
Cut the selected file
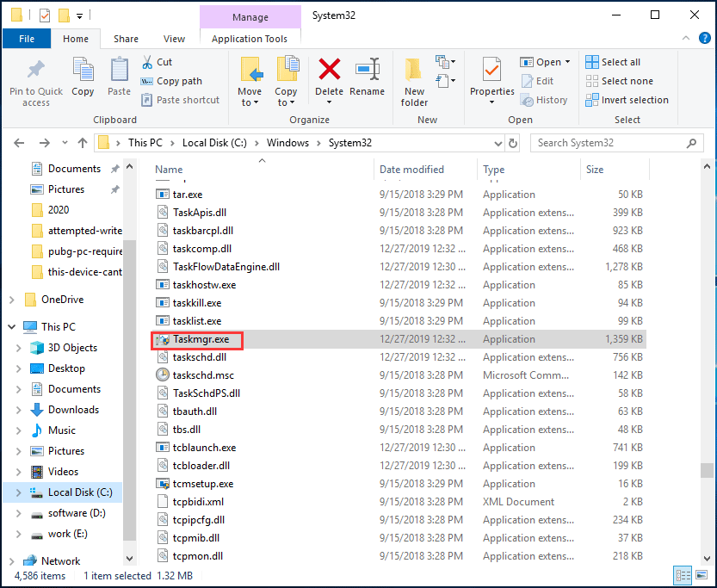click(x=158, y=62)
